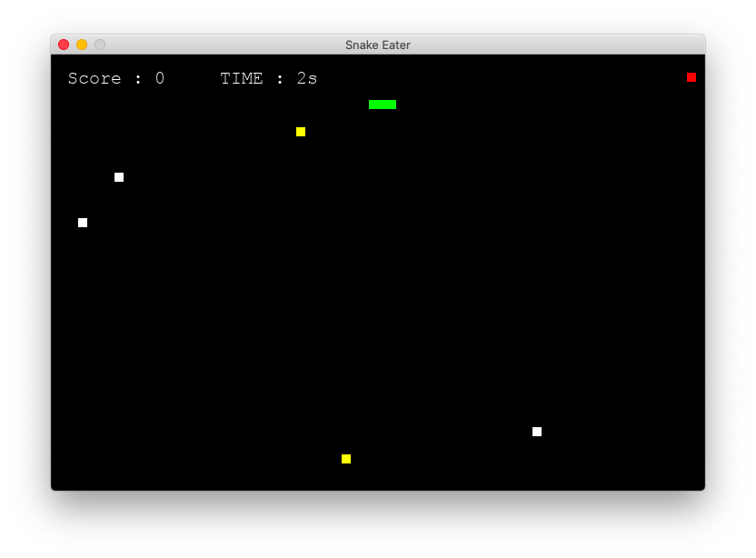The height and width of the screenshot is (558, 756).
Task: Click the green snake body
Action: click(382, 104)
